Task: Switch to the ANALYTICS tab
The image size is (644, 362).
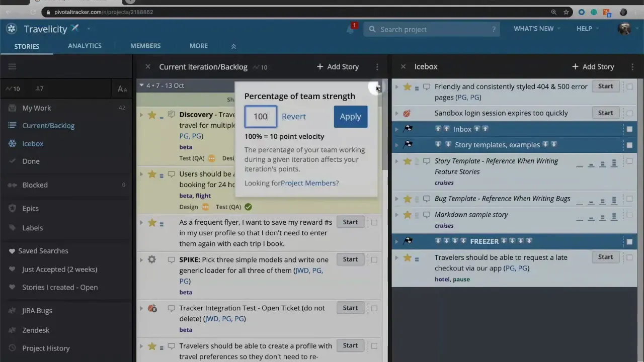Action: 85,46
